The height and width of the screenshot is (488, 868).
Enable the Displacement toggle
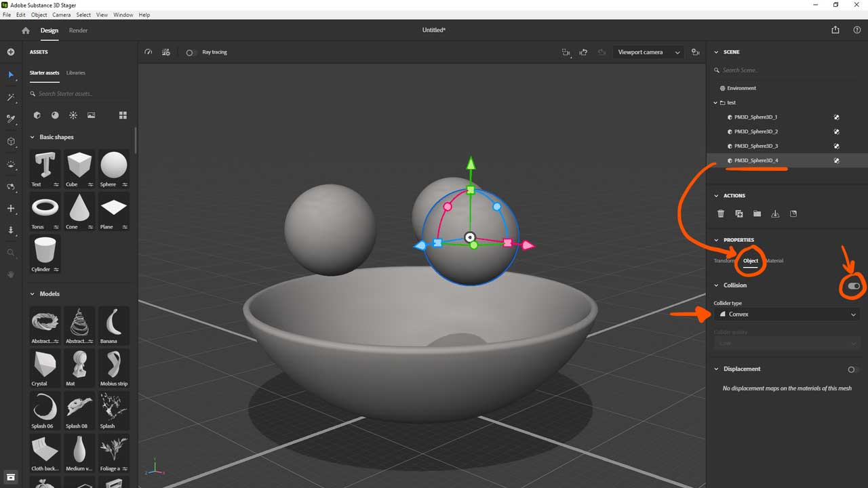[854, 369]
